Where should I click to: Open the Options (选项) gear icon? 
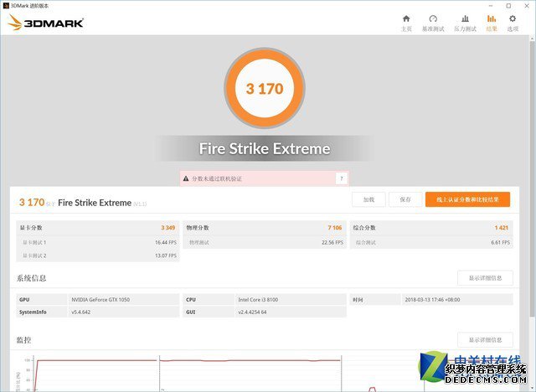click(513, 18)
